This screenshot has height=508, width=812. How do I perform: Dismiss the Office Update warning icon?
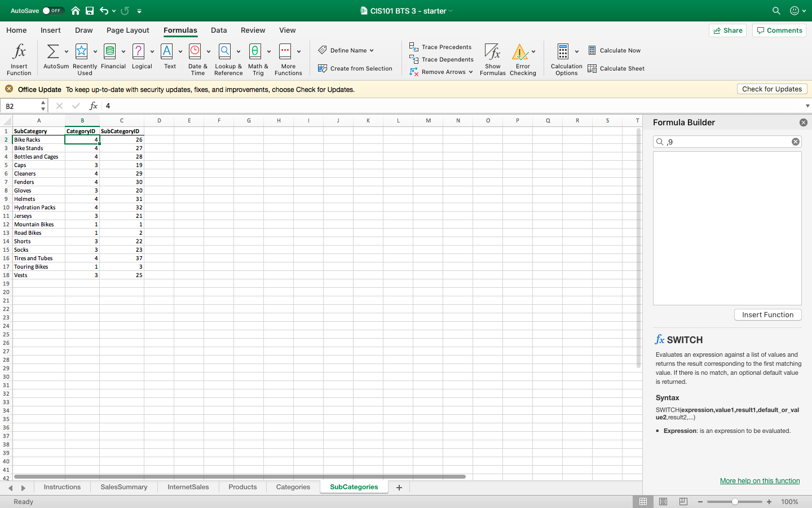pyautogui.click(x=9, y=89)
